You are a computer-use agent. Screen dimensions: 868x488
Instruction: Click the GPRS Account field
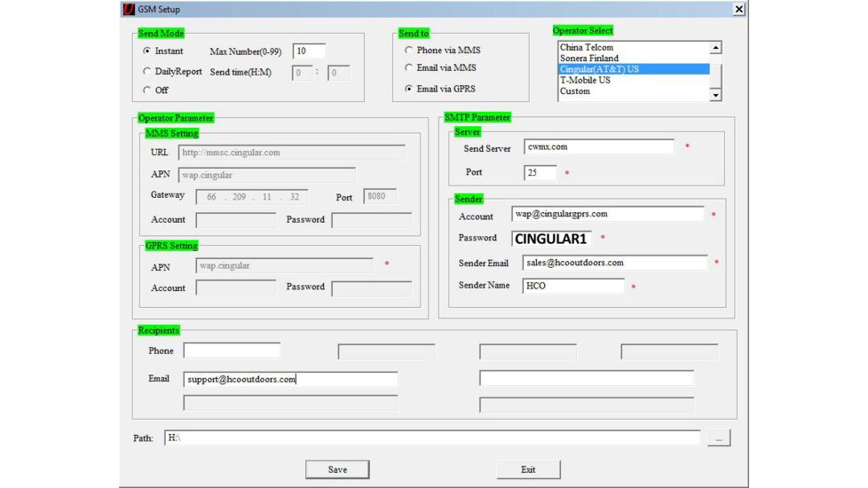tap(236, 287)
